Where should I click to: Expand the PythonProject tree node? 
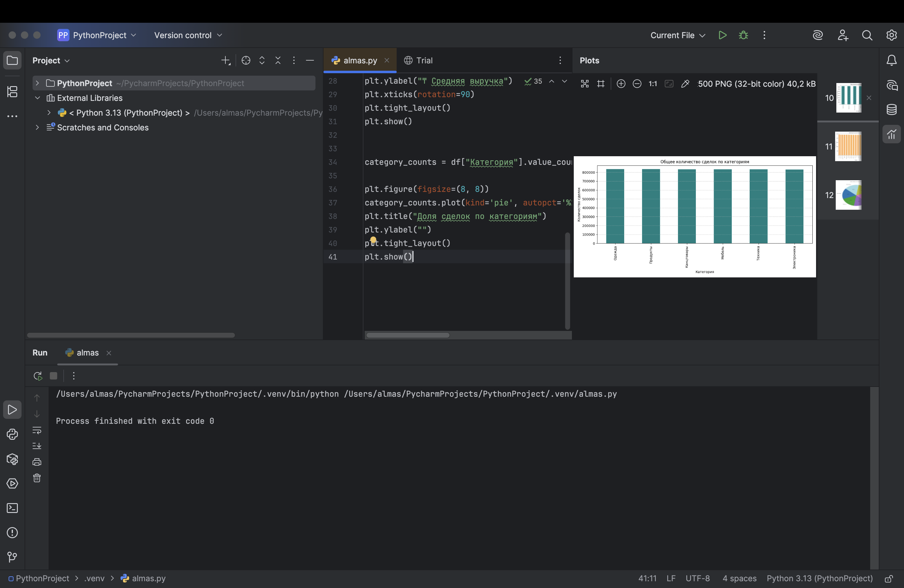[37, 83]
